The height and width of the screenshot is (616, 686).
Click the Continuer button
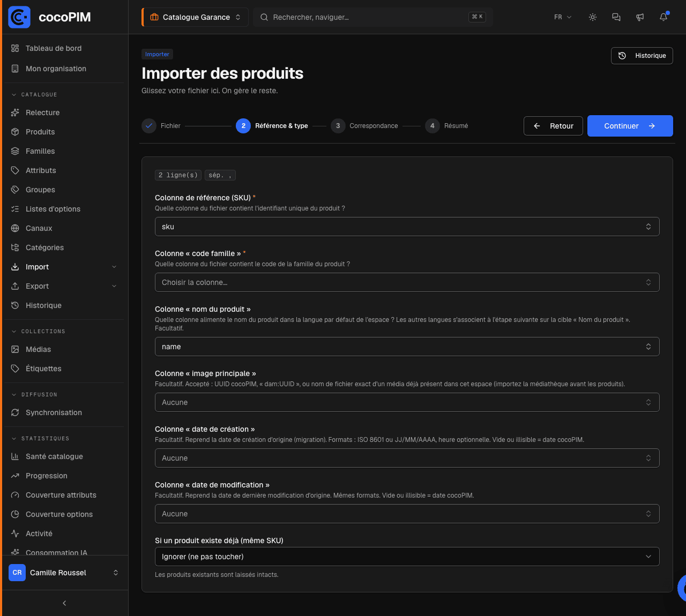630,126
